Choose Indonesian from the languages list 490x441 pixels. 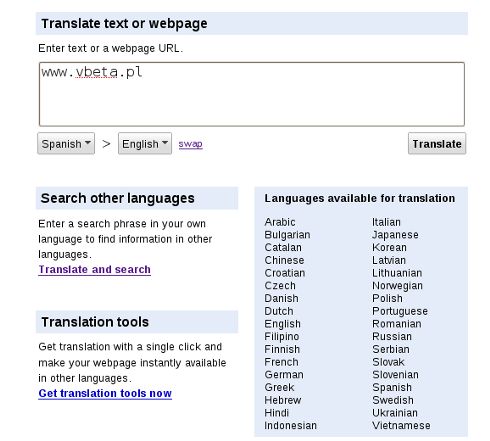pyautogui.click(x=290, y=426)
